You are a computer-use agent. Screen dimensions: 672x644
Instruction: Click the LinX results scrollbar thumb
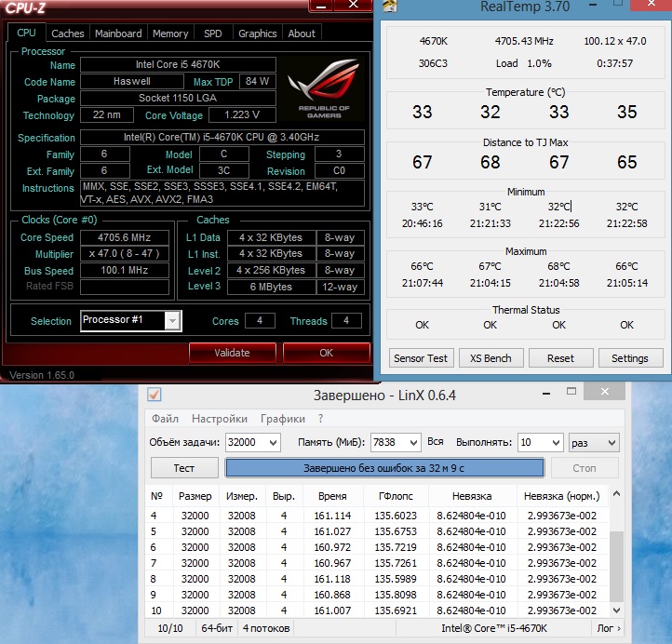[616, 567]
